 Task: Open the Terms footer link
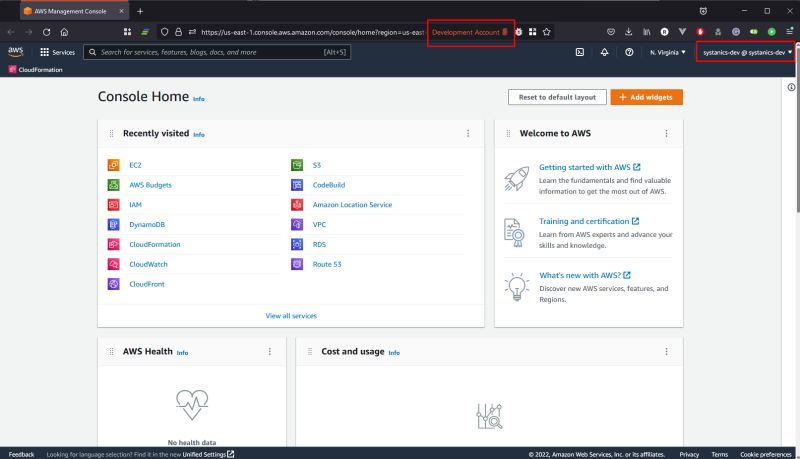719,454
